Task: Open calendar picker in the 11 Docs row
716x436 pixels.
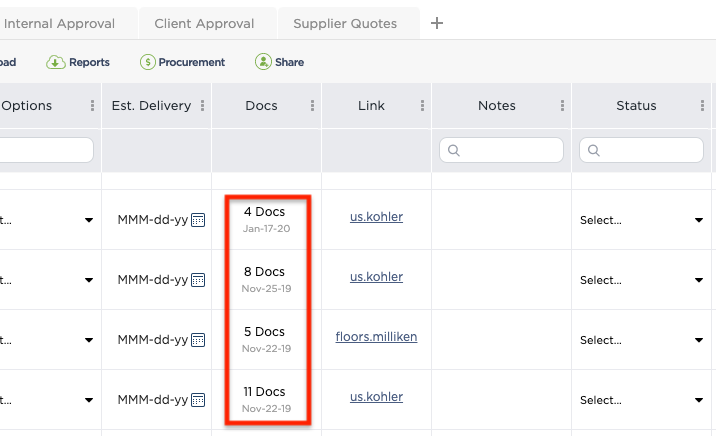Action: point(198,399)
